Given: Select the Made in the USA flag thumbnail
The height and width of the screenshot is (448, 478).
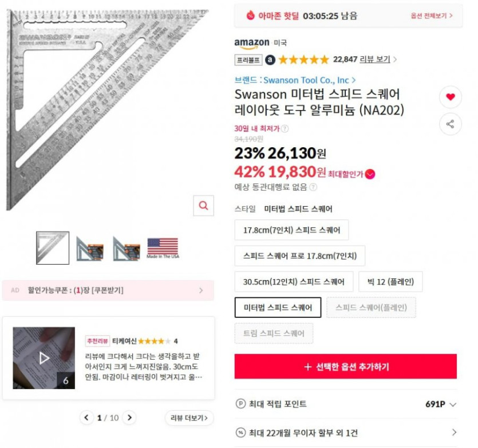Looking at the screenshot, I should point(163,247).
